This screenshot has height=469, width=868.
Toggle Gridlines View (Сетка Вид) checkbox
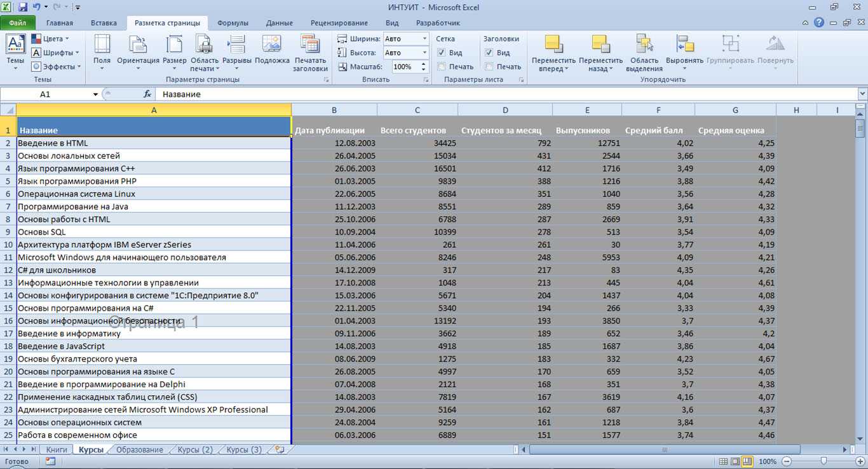coord(442,53)
